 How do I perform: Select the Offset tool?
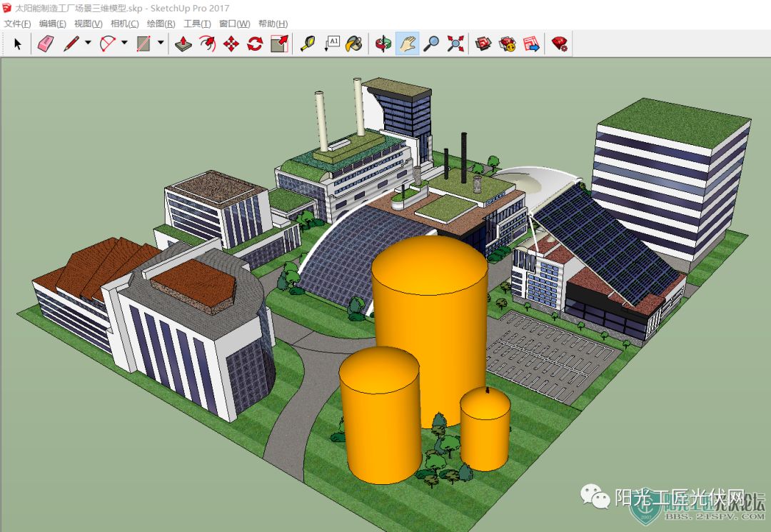(208, 44)
